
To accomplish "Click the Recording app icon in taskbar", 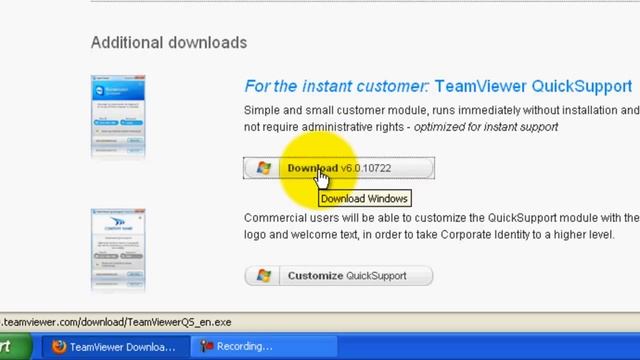I will pyautogui.click(x=207, y=347).
